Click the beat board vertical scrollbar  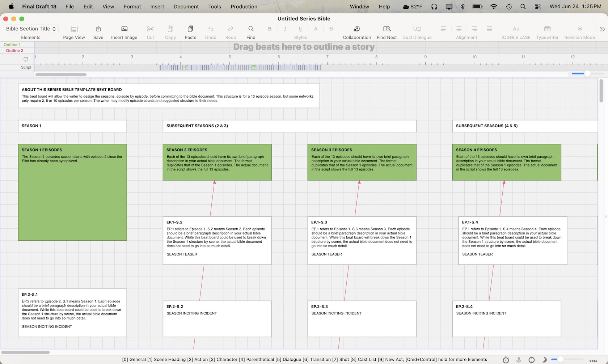click(x=601, y=90)
